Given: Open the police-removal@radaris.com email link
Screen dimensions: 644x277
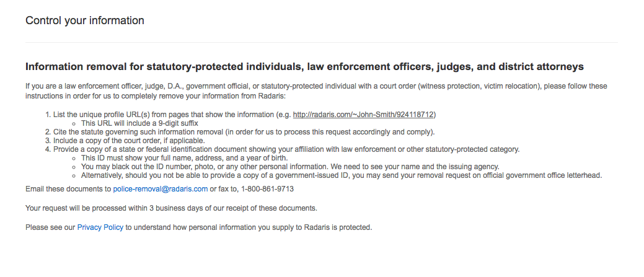Looking at the screenshot, I should (x=160, y=189).
